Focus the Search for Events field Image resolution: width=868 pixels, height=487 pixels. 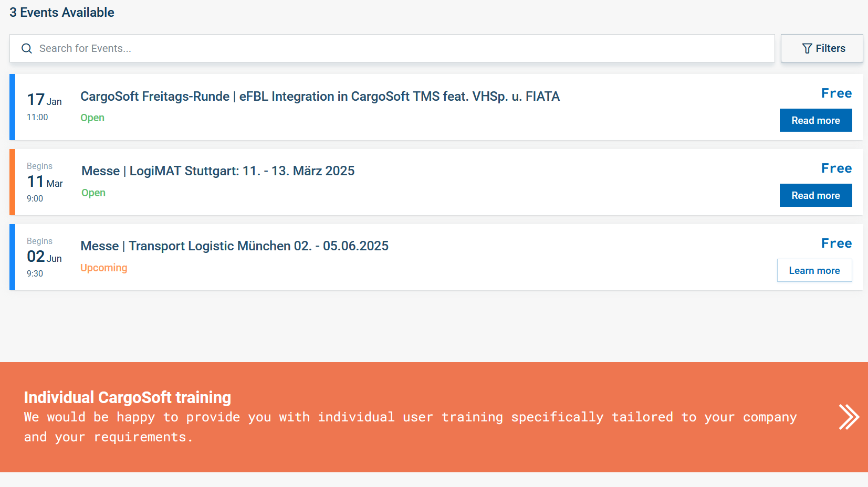point(399,49)
